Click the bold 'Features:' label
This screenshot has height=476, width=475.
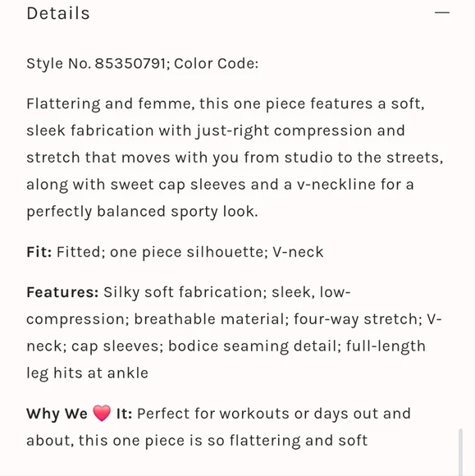(x=62, y=292)
